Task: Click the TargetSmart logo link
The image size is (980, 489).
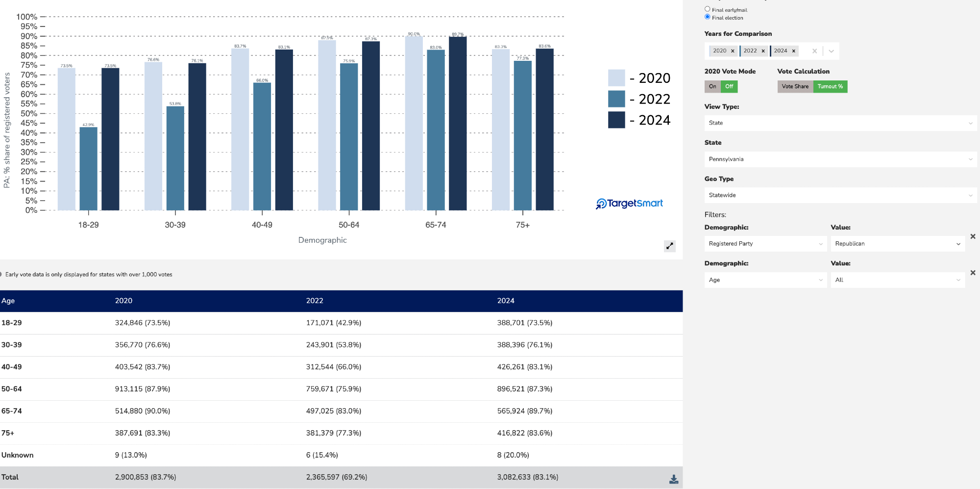Action: click(629, 204)
